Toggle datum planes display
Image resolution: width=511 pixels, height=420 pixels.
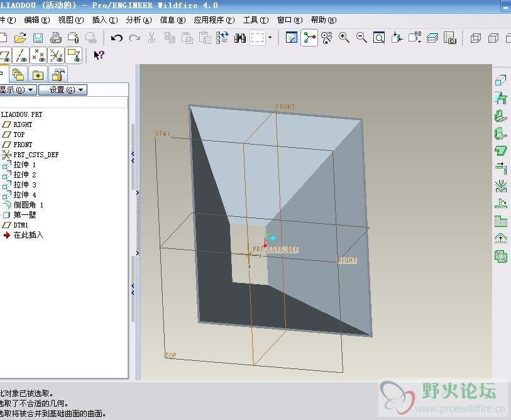click(5, 55)
